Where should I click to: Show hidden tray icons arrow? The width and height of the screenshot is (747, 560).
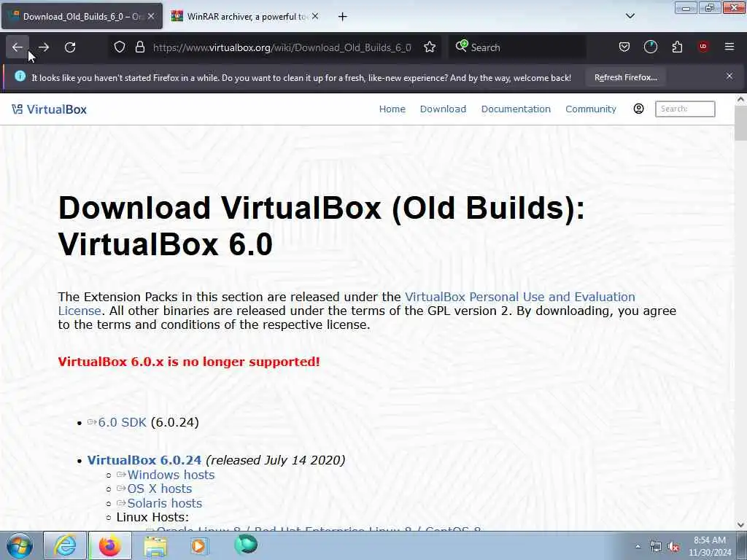pos(638,547)
